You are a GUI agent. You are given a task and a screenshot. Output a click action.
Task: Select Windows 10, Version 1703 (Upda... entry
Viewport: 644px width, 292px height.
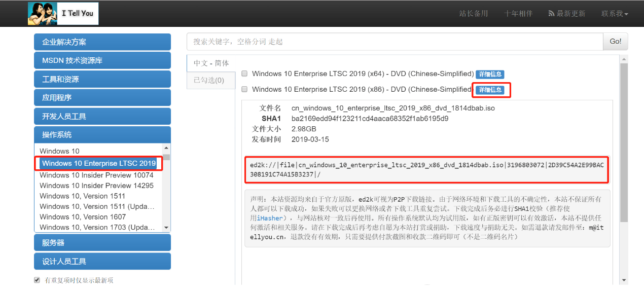pos(97,227)
